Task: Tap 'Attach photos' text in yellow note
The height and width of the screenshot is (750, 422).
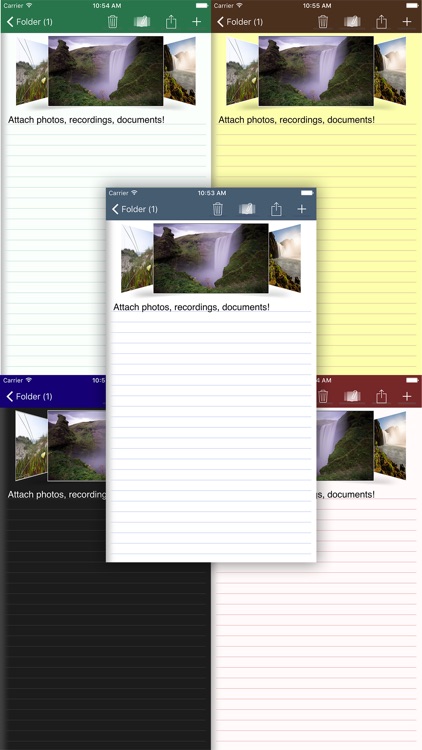Action: [248, 120]
